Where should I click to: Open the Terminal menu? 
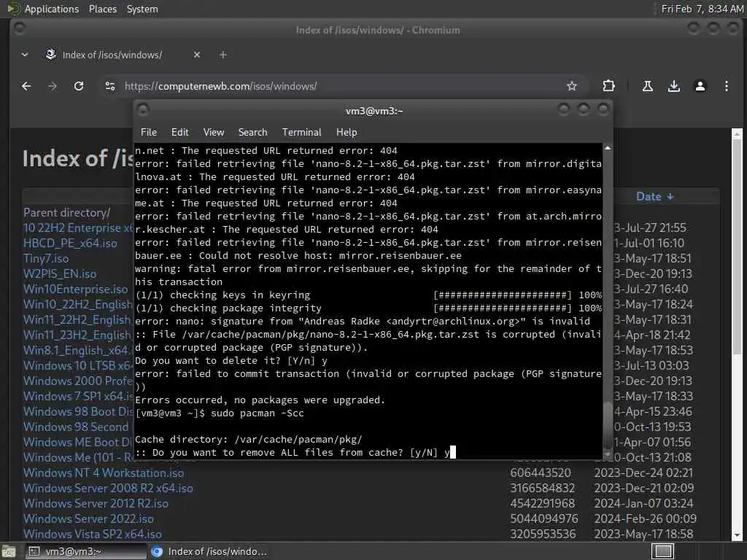(x=301, y=133)
